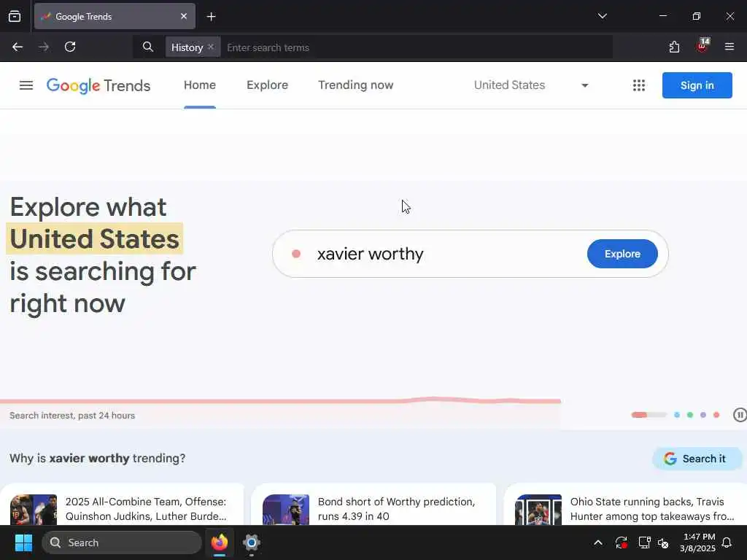
Task: Open the clock showing 1:47 PM
Action: (x=698, y=542)
